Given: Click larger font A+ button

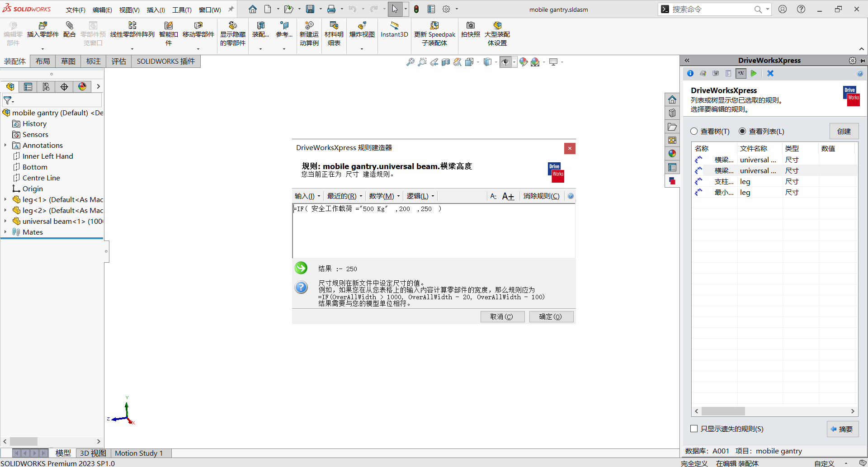Looking at the screenshot, I should 508,196.
